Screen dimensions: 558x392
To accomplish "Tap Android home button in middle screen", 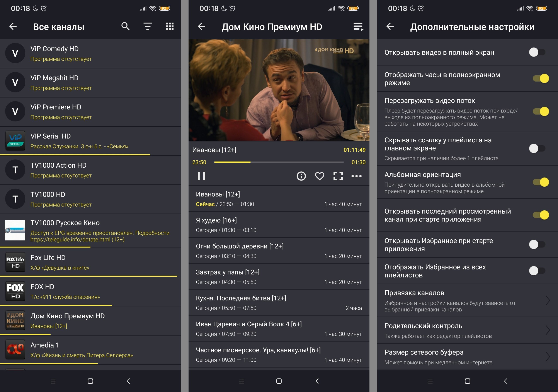I will [x=279, y=381].
